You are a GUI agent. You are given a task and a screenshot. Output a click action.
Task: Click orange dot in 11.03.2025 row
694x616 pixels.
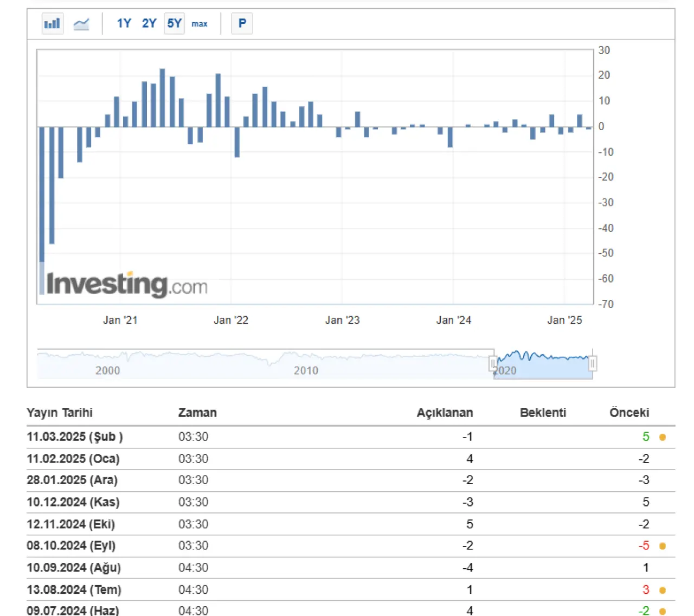pyautogui.click(x=663, y=437)
